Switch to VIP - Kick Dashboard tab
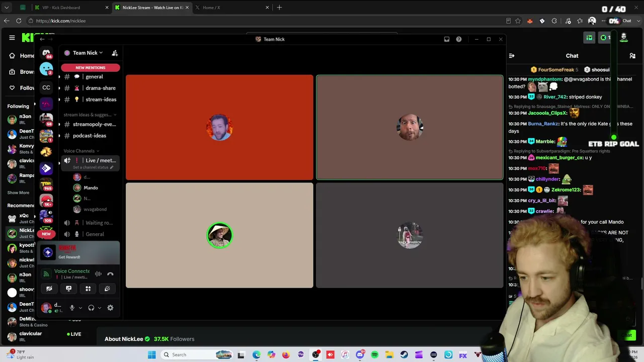This screenshot has height=362, width=644. click(x=70, y=8)
